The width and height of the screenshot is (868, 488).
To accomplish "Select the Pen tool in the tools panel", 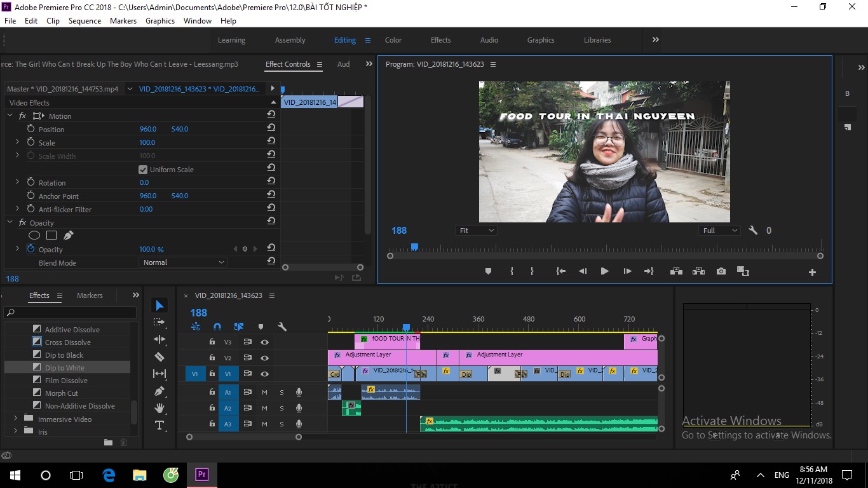I will tap(159, 391).
